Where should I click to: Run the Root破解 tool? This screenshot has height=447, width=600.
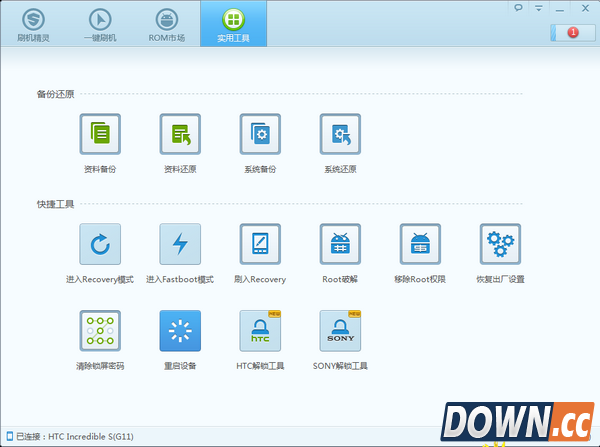[x=340, y=244]
